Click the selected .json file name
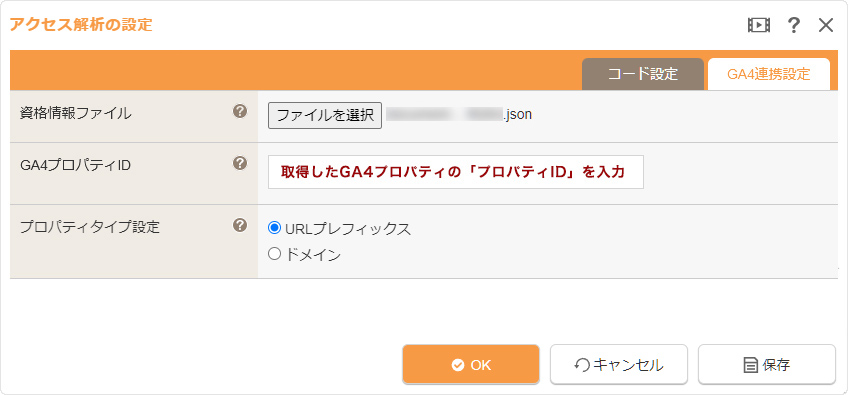 (x=459, y=115)
